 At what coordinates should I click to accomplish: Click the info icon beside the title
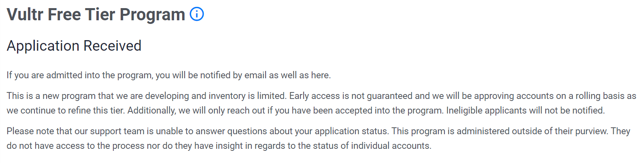click(197, 14)
